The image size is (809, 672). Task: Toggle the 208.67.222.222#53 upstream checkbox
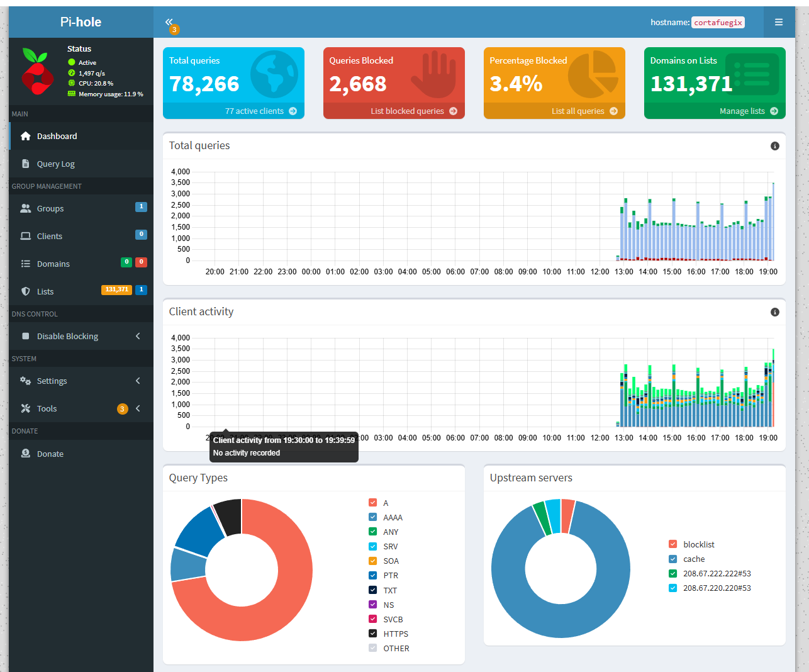coord(672,573)
